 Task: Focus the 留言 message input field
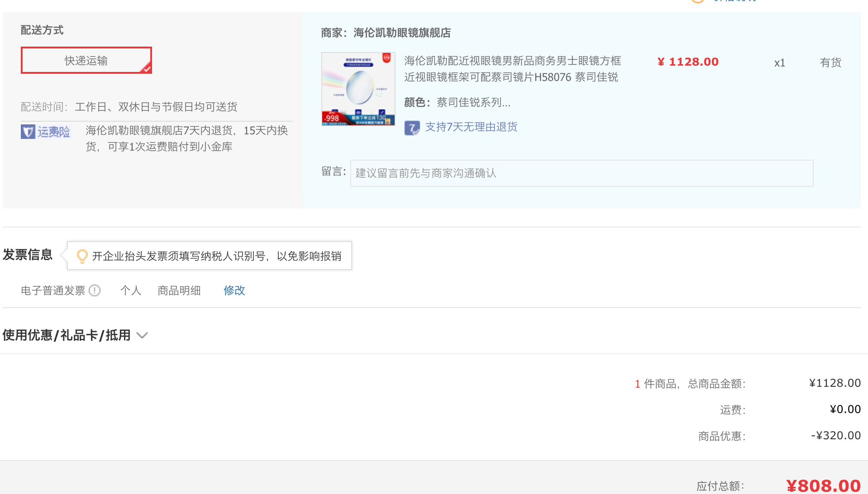[x=582, y=173]
